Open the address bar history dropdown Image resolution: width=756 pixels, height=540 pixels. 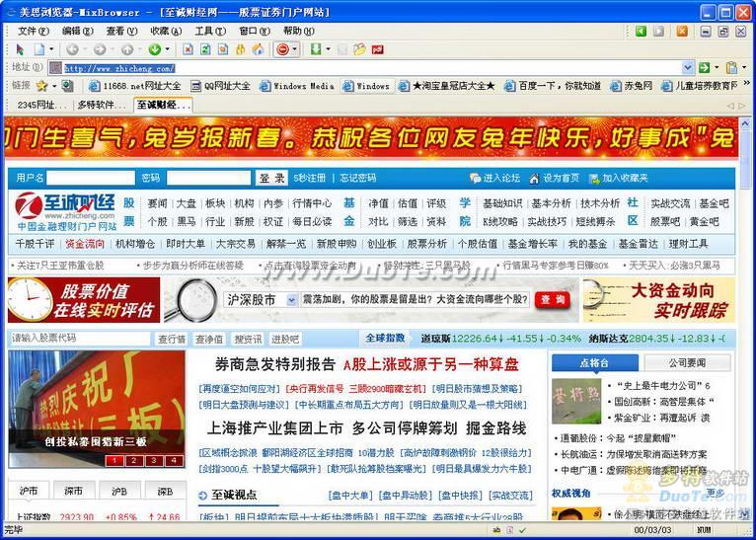coord(688,68)
